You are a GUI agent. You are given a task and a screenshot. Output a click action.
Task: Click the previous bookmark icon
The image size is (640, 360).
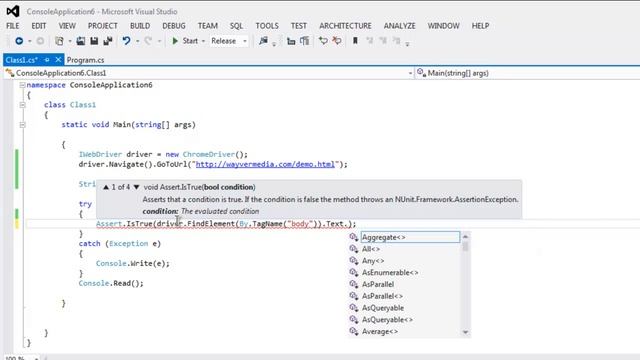click(370, 41)
